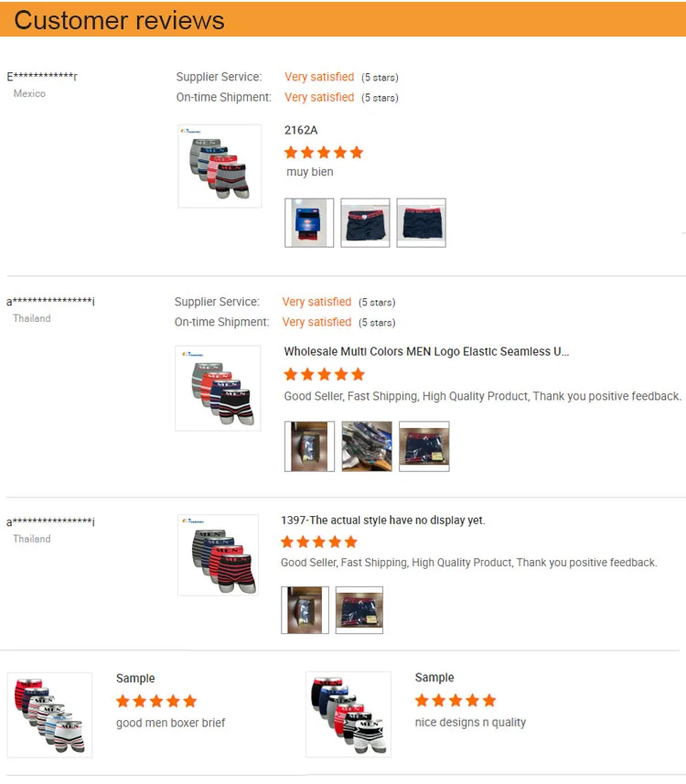
Task: Open the nice designs n quality sample image
Action: [348, 714]
